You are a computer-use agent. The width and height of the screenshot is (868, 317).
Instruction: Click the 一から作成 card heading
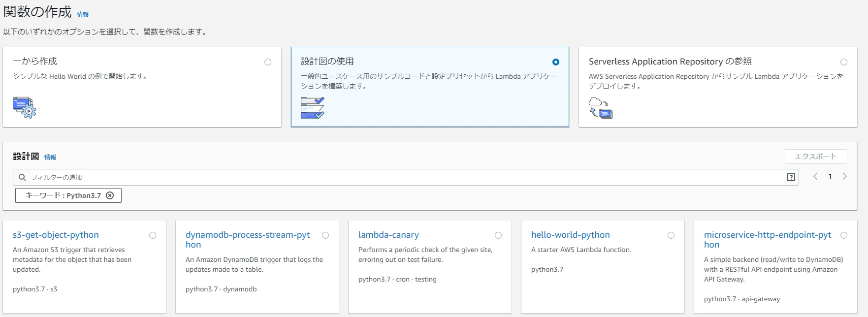pos(35,61)
